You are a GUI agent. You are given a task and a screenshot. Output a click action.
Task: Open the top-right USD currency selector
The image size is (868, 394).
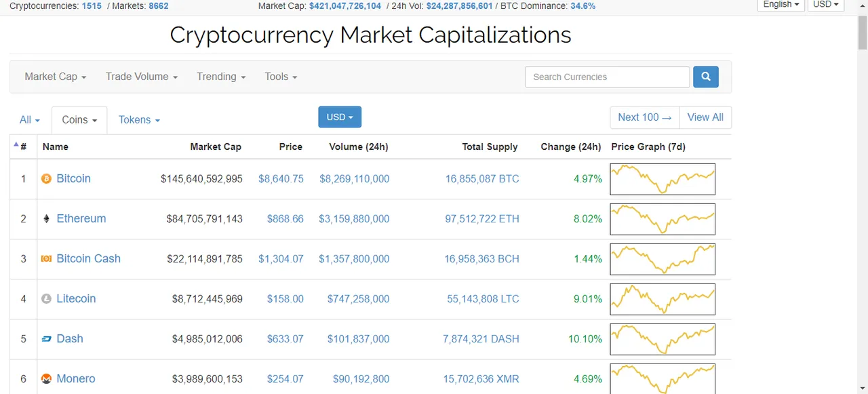[825, 5]
